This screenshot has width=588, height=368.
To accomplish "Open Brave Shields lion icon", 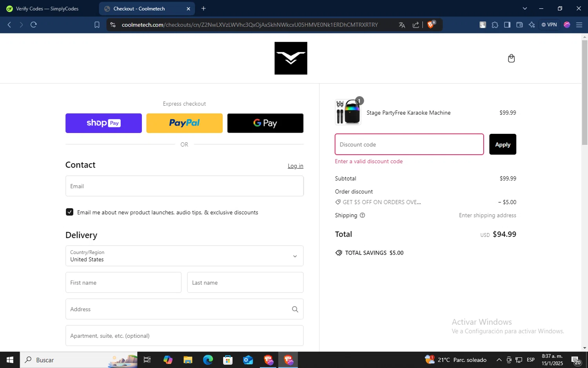I will 431,25.
